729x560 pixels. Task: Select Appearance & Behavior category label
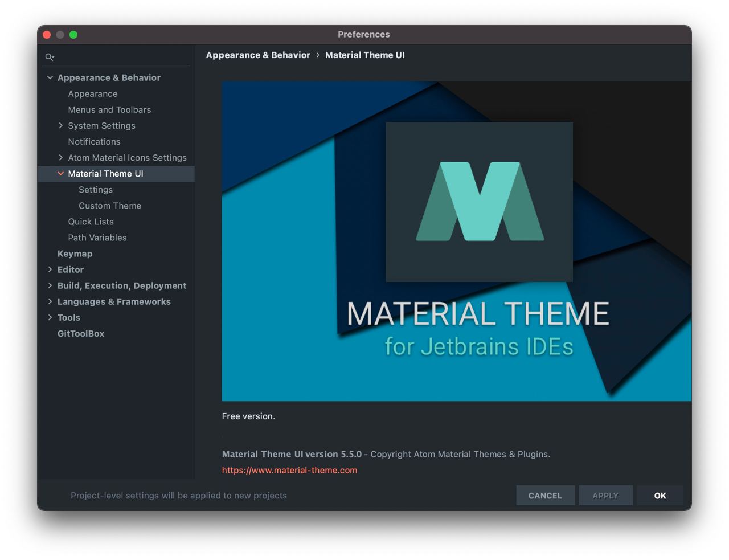click(x=109, y=77)
